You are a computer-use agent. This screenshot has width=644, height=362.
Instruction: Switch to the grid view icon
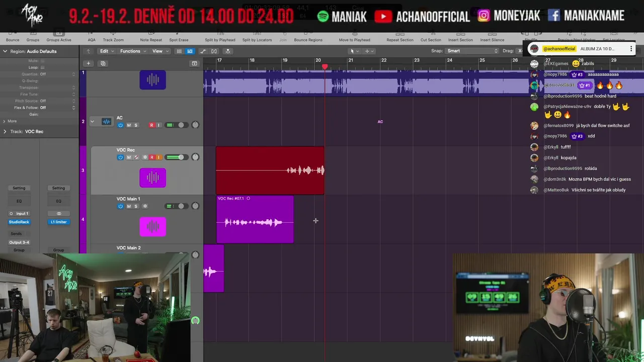click(179, 51)
